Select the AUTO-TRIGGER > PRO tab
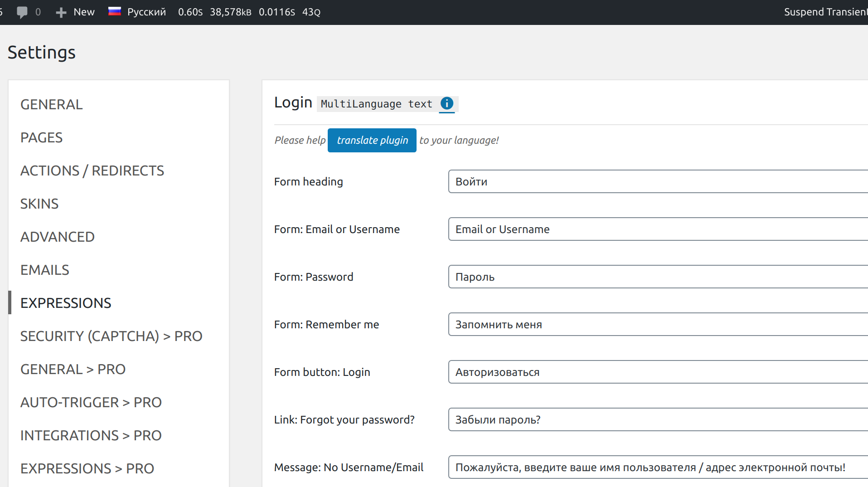The width and height of the screenshot is (868, 487). pos(91,402)
